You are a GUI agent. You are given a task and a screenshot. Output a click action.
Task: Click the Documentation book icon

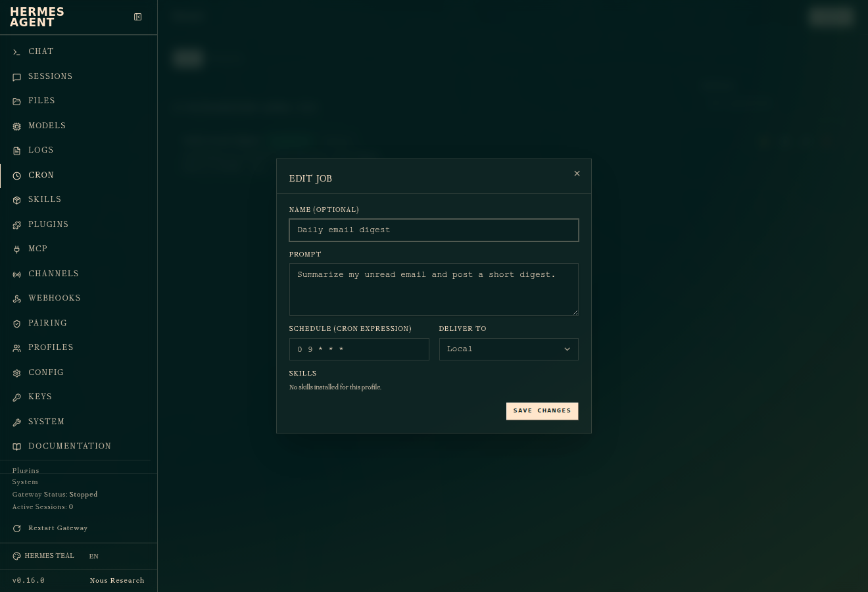tap(17, 447)
